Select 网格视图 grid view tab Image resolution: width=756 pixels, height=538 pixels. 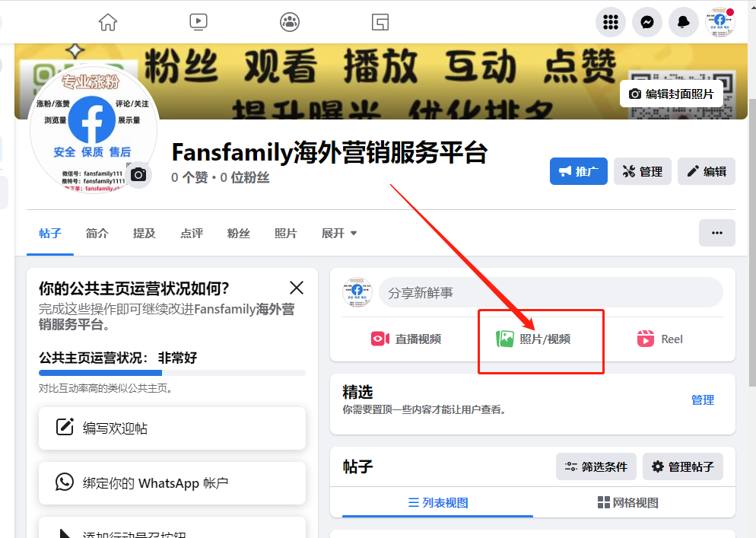(627, 503)
